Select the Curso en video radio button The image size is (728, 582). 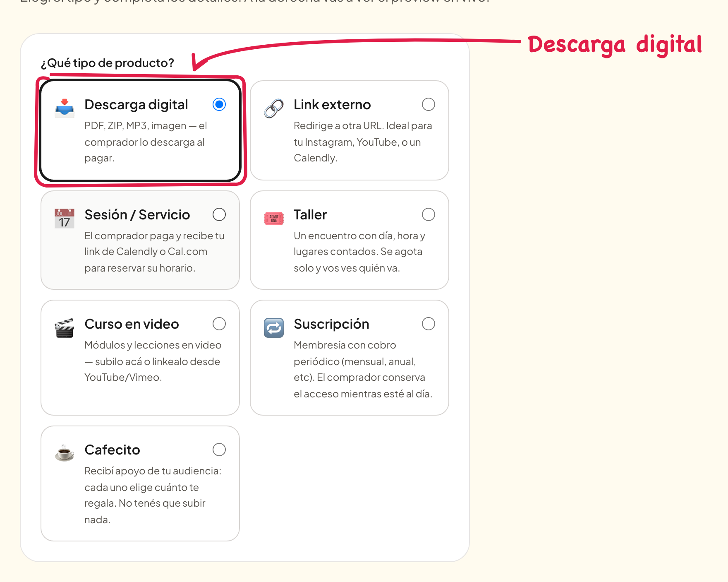tap(219, 324)
